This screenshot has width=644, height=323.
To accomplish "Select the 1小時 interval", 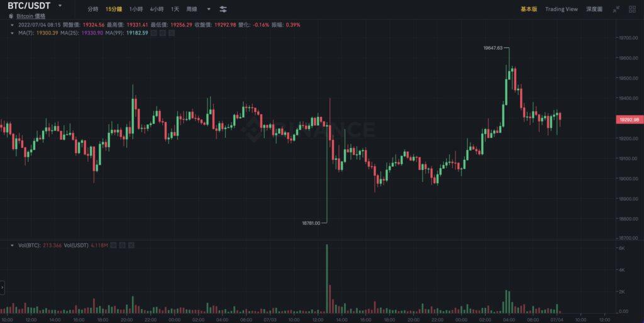I will point(135,9).
